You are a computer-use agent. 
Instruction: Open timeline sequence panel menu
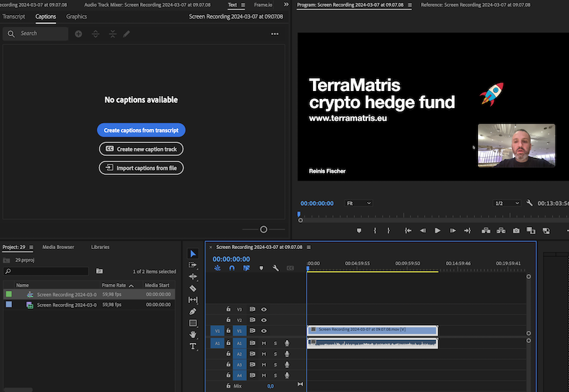(x=309, y=247)
